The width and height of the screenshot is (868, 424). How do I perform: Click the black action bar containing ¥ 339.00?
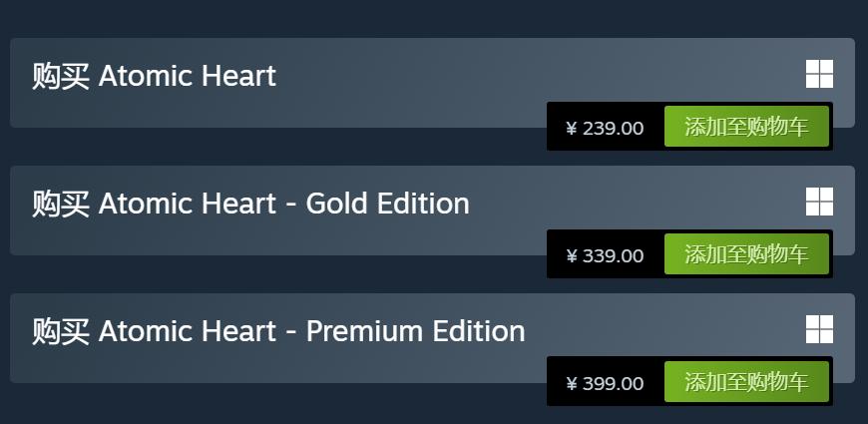555,255
